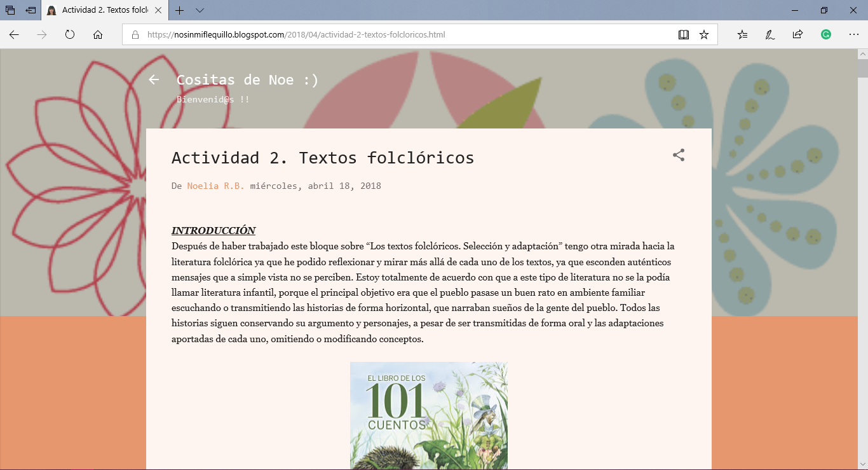
Task: Click the post title Actividad 2. Textos folclóricos
Action: pos(323,158)
